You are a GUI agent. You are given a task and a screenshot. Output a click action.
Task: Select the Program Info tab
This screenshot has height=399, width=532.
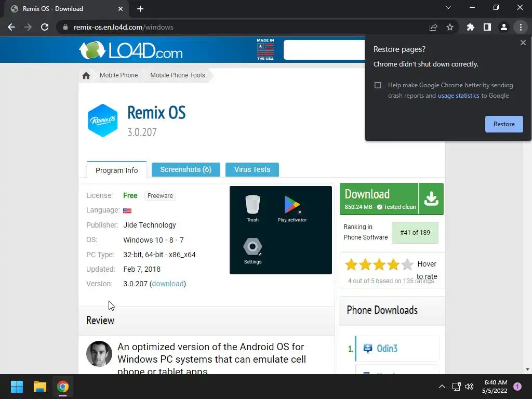(x=117, y=170)
